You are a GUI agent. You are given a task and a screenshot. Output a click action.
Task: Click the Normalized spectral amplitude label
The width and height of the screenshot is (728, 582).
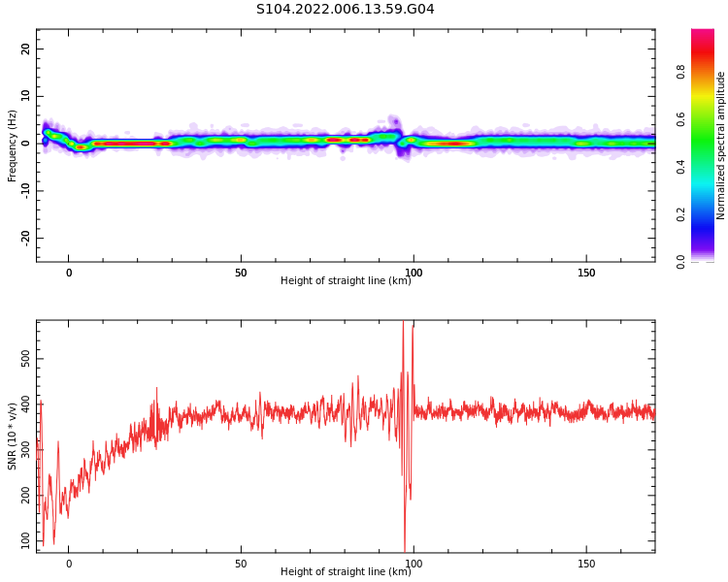point(720,145)
